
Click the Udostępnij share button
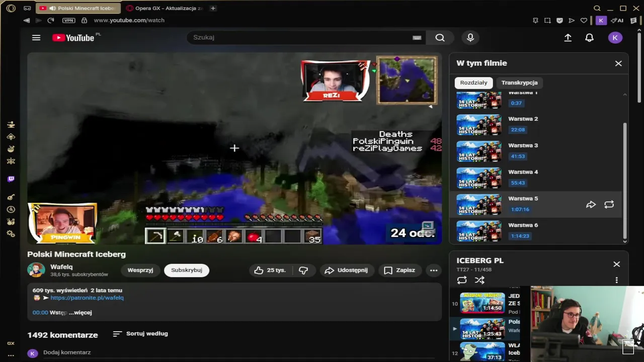pyautogui.click(x=346, y=270)
